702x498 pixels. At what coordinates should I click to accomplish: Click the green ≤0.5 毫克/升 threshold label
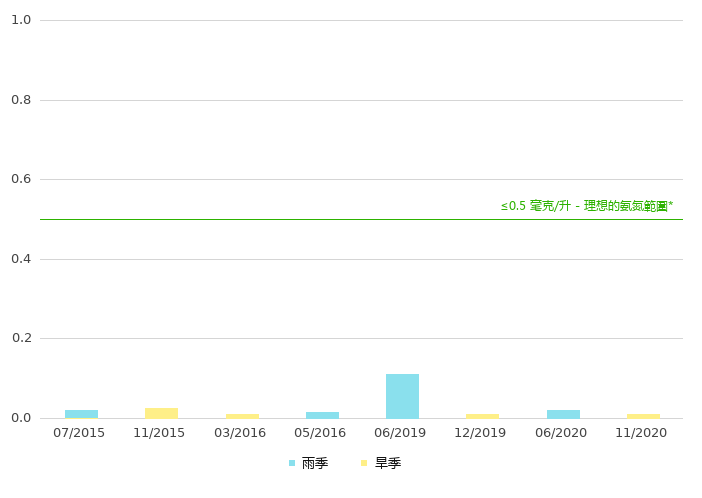(x=586, y=206)
